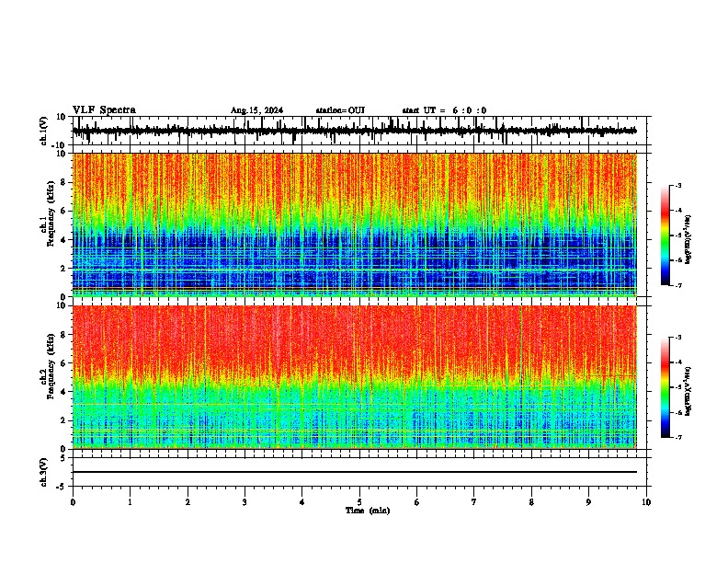This screenshot has height=563, width=728.
Task: Click inside the ch.1 spectrogram panel
Action: [354, 224]
